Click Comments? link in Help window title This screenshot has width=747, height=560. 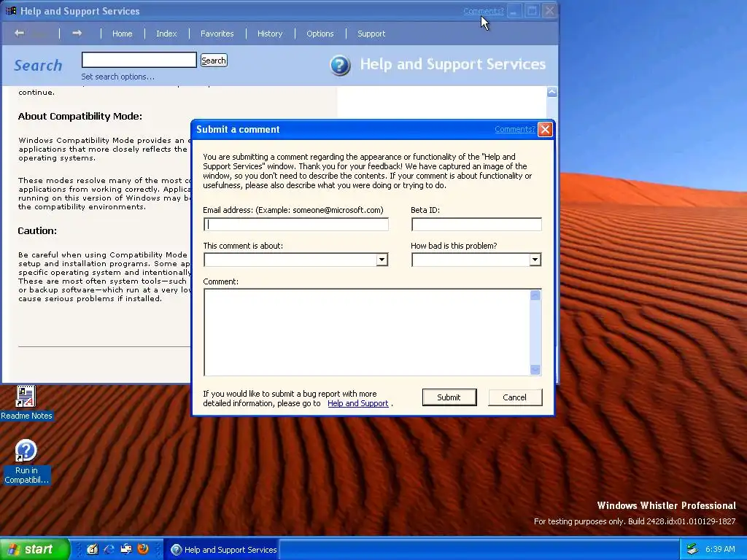click(484, 11)
